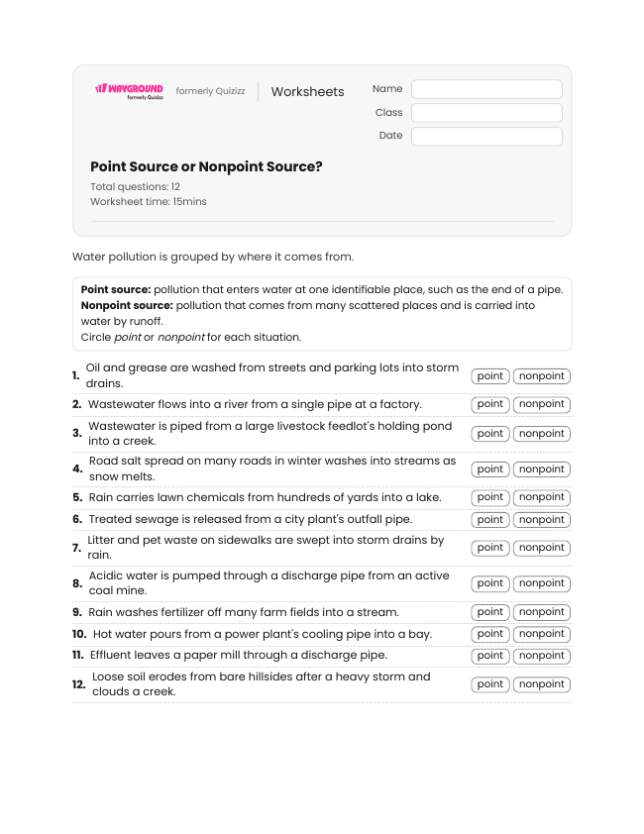
Task: Click the Date input field
Action: click(x=486, y=136)
